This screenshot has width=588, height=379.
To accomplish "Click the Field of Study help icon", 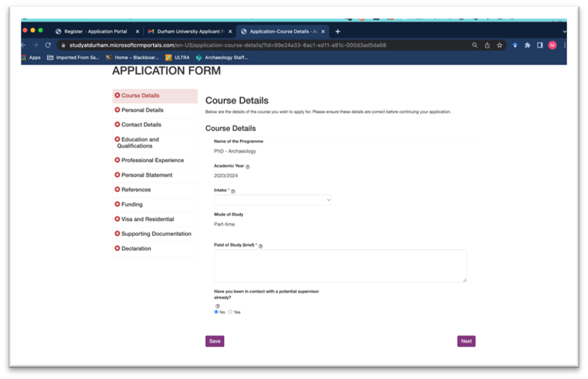I will [261, 246].
